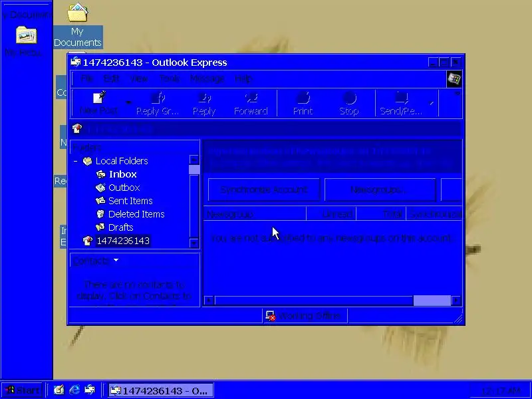The width and height of the screenshot is (532, 399).
Task: Minimize the Outlook Express window
Action: pos(433,63)
